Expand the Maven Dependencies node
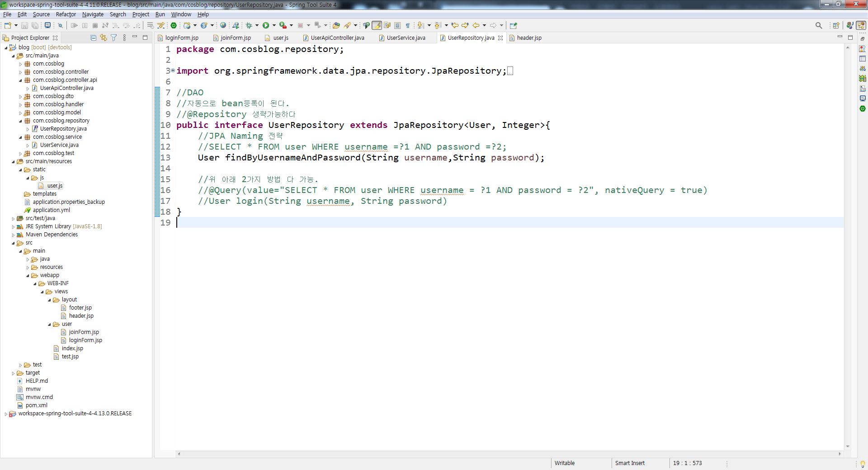 (x=13, y=235)
